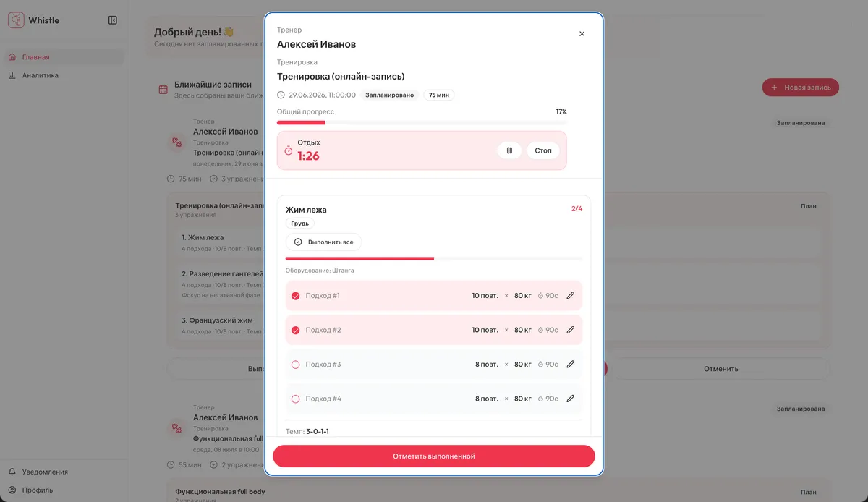This screenshot has height=502, width=868.
Task: Select 3. Французский жим in background list
Action: click(x=217, y=320)
